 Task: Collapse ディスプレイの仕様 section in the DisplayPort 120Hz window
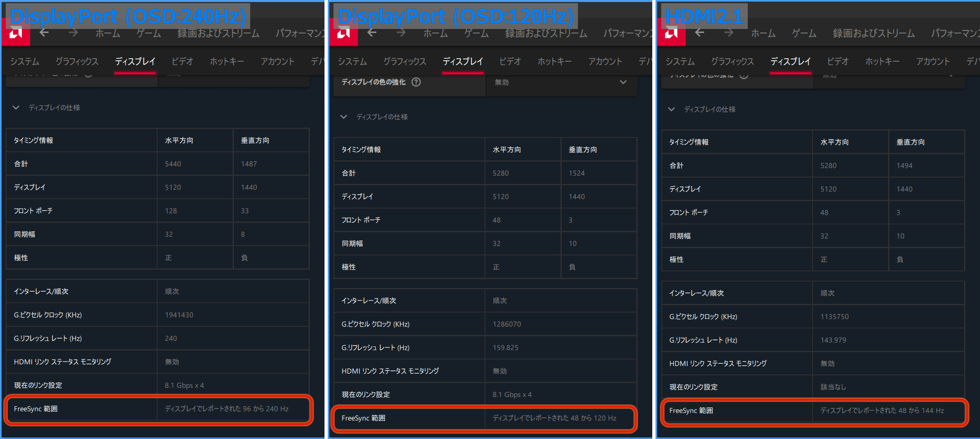coord(344,117)
